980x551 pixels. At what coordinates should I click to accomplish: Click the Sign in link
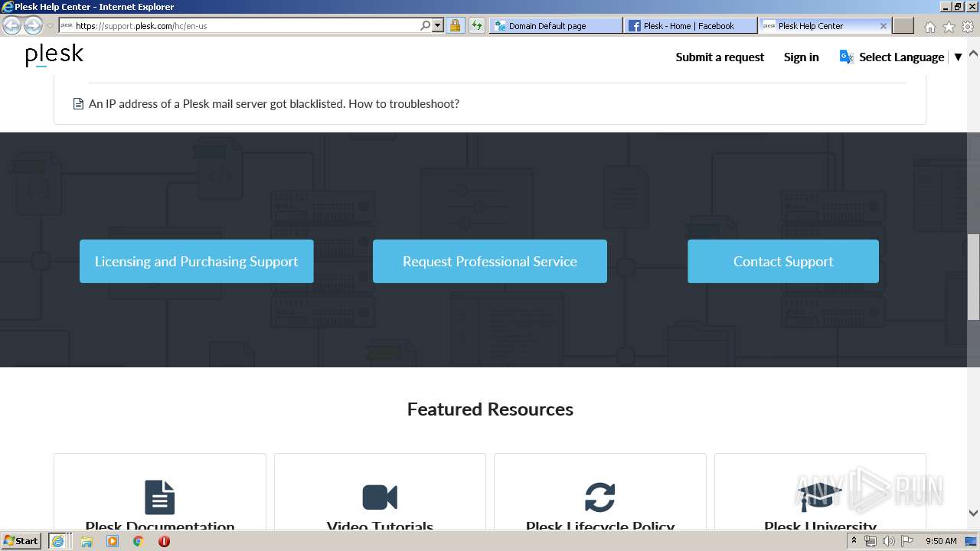click(801, 57)
